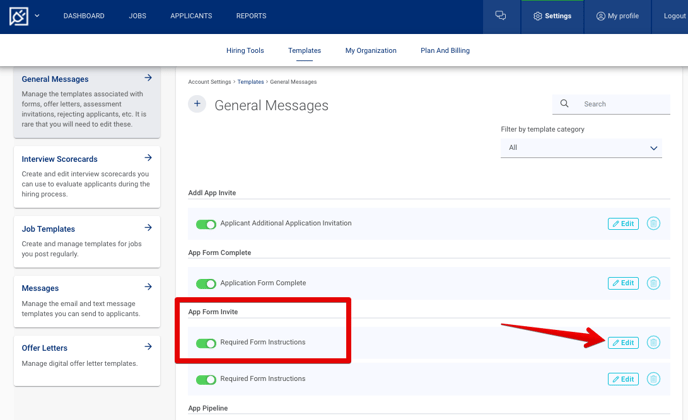Screen dimensions: 688x420
Task: Click the arrow on Job Templates card
Action: pyautogui.click(x=148, y=227)
